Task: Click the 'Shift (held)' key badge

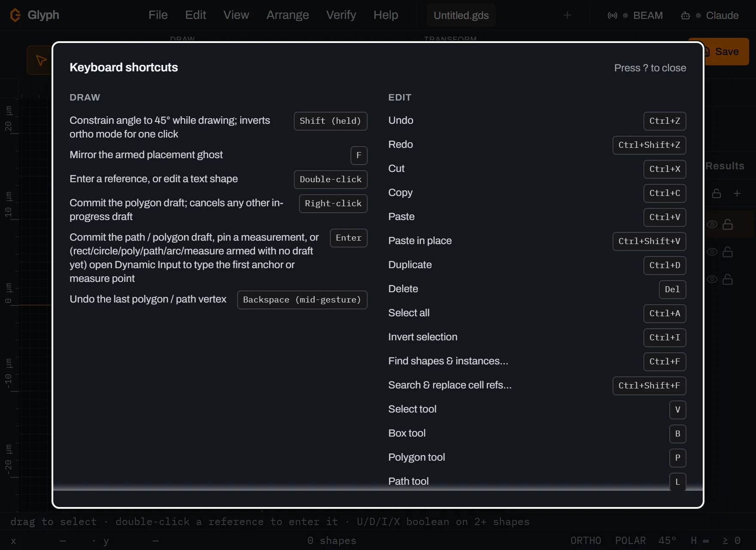Action: pyautogui.click(x=330, y=121)
